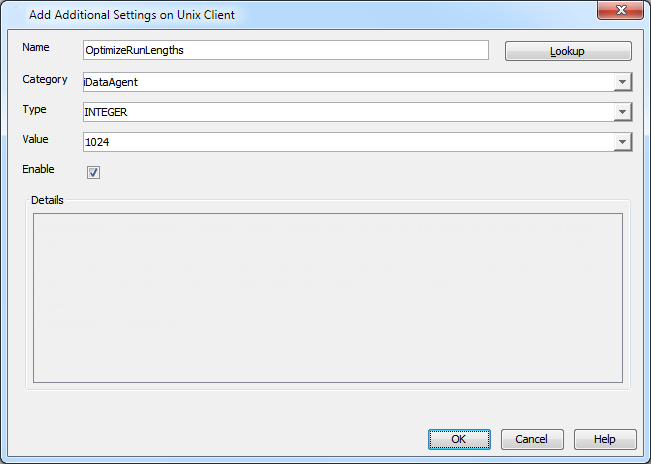Click the Details group label

click(47, 200)
